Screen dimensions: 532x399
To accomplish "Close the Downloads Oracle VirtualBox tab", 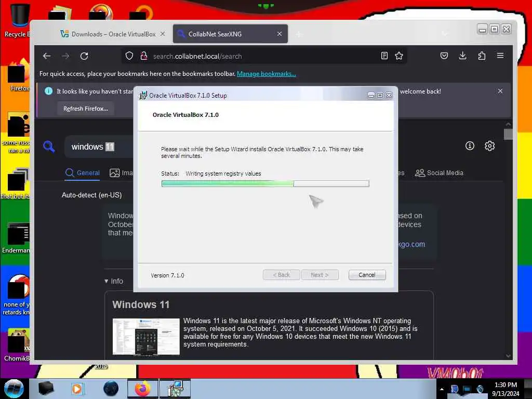I will point(163,34).
